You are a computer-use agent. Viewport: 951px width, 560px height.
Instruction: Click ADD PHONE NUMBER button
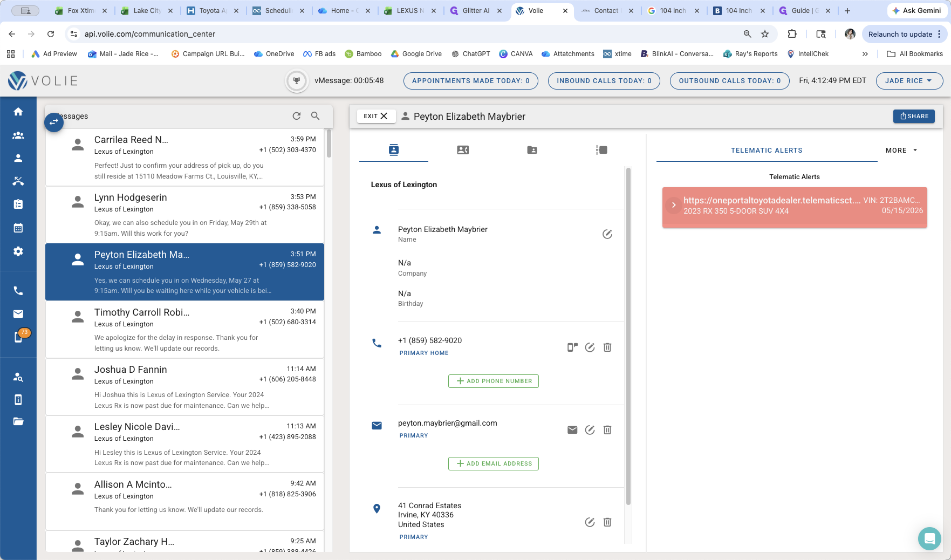click(494, 381)
